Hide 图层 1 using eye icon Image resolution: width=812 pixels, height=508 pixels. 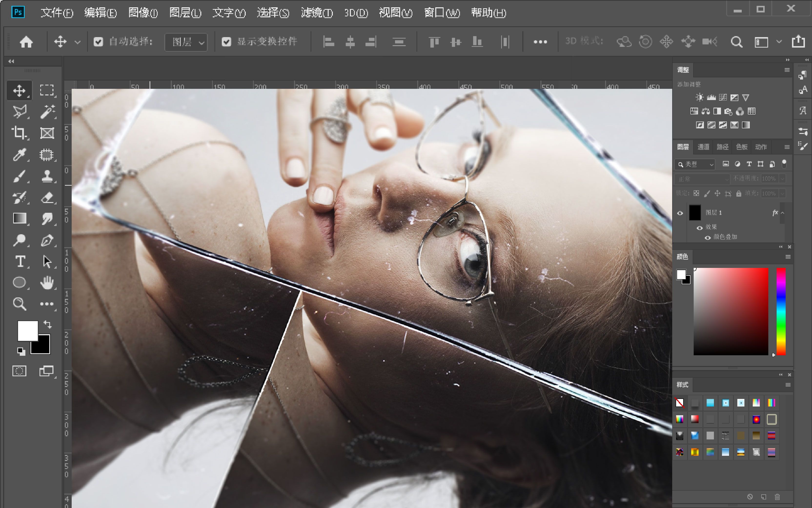[x=680, y=213]
